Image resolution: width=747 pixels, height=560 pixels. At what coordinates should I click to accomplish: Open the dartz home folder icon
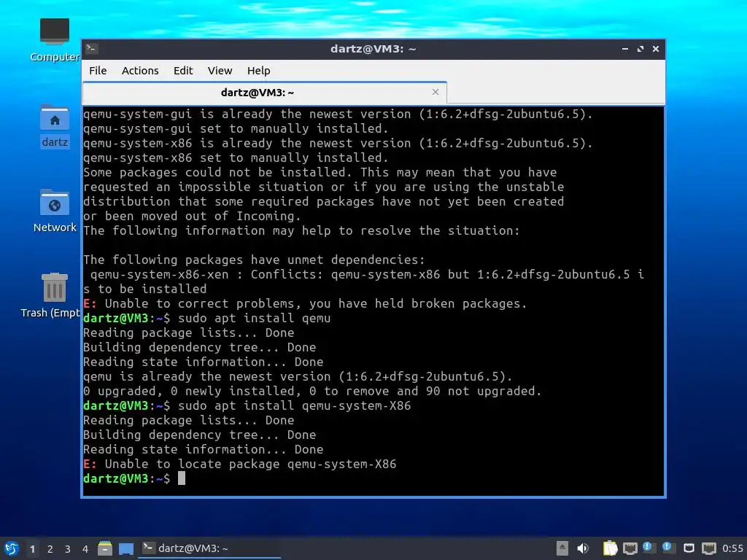(55, 126)
